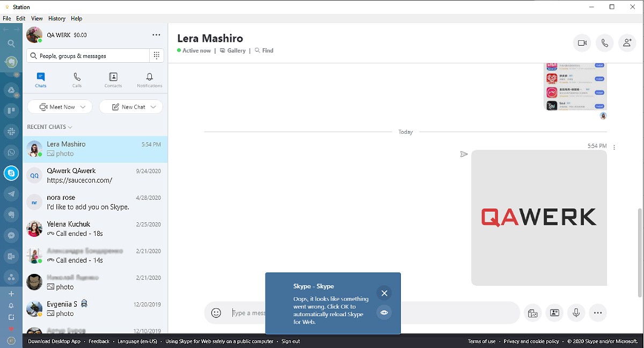644x348 pixels.
Task: Open message options for the 5:54 PM photo
Action: 614,147
